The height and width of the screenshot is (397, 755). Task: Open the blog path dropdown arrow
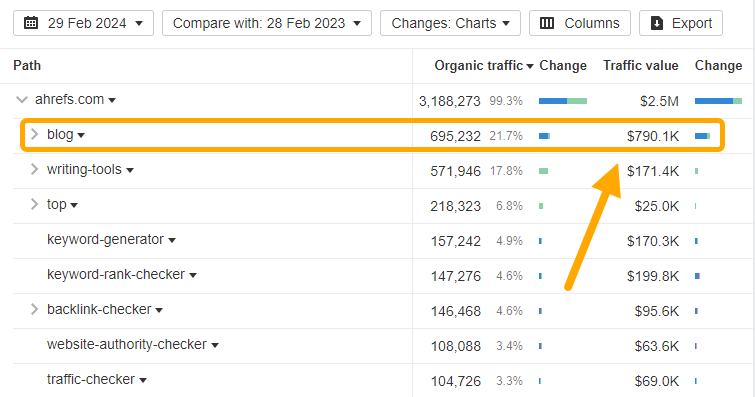coord(81,135)
